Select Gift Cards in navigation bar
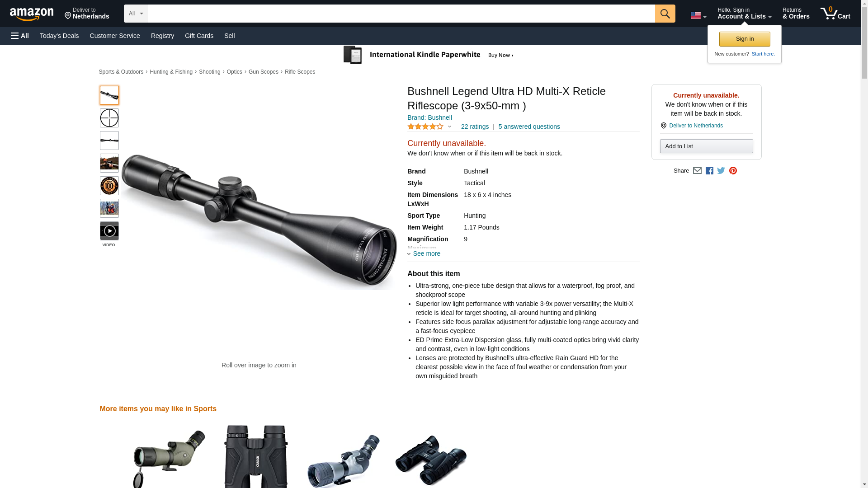Image resolution: width=868 pixels, height=488 pixels. point(199,36)
